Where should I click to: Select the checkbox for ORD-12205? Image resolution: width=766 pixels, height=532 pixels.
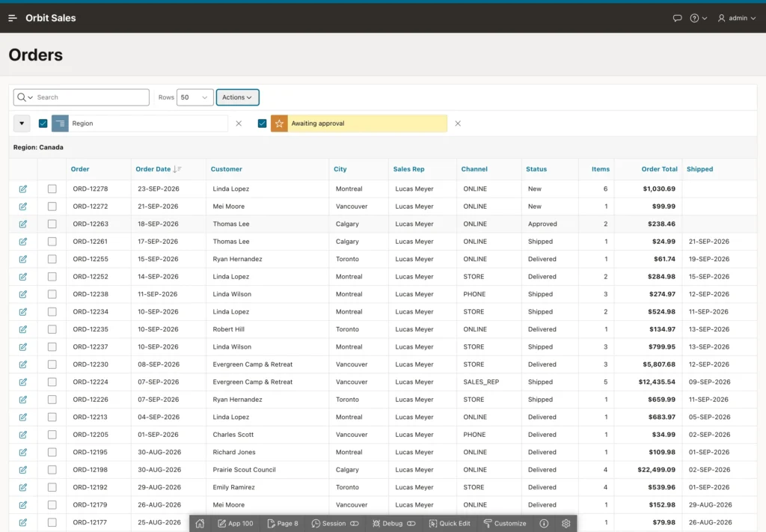click(x=52, y=435)
